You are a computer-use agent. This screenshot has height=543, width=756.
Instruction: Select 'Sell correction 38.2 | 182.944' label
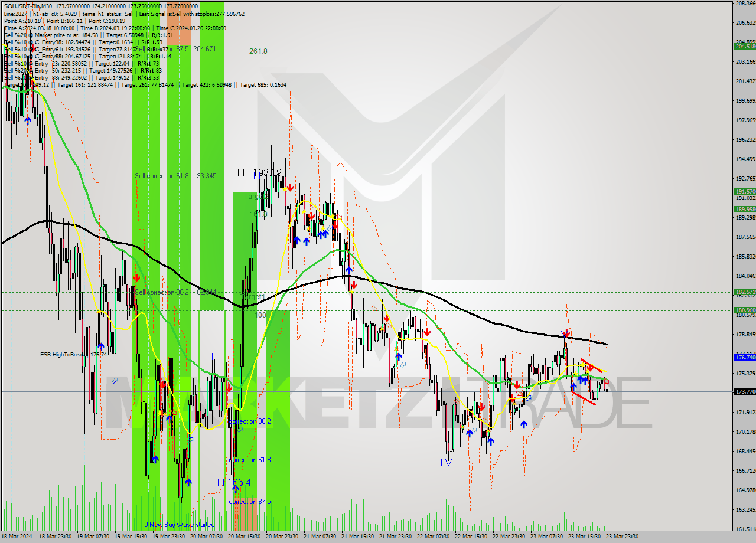click(175, 292)
